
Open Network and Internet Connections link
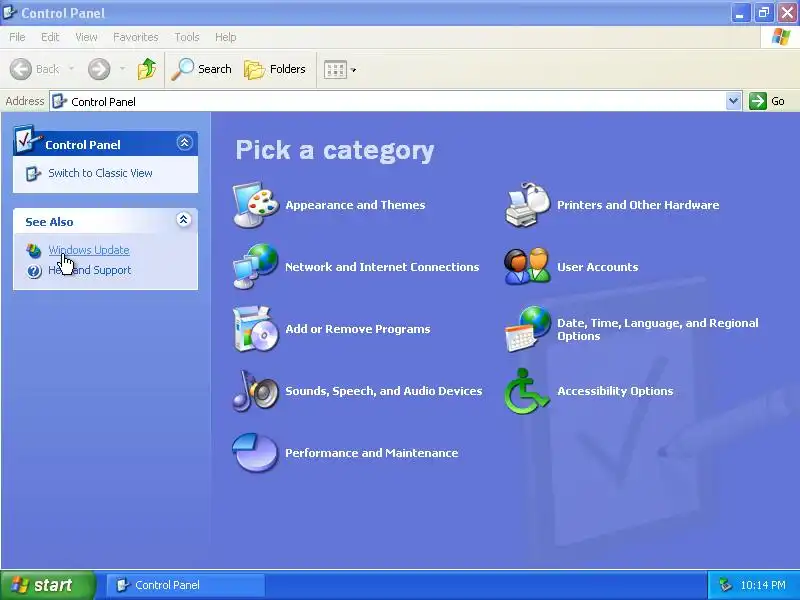click(382, 267)
